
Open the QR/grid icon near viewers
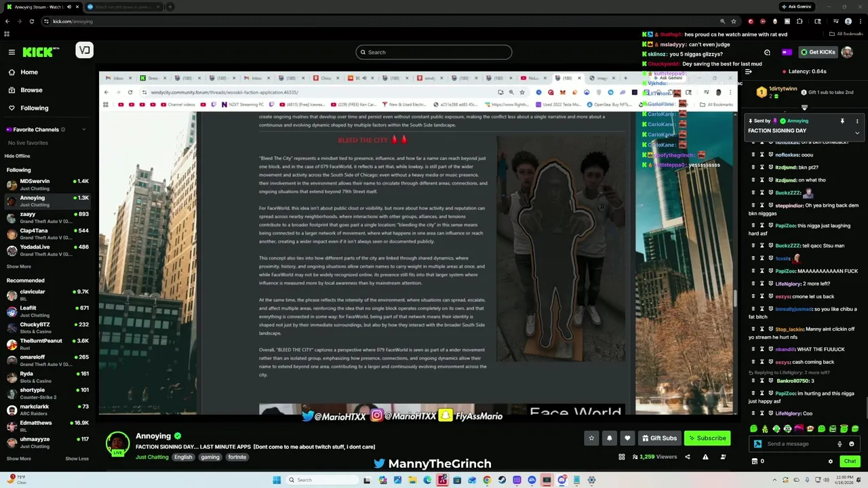[621, 457]
